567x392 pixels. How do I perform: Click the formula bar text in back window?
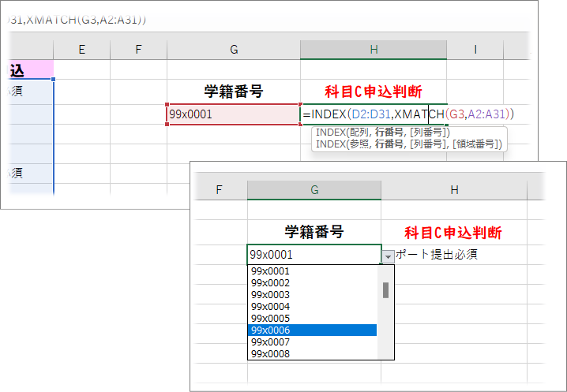coord(77,20)
